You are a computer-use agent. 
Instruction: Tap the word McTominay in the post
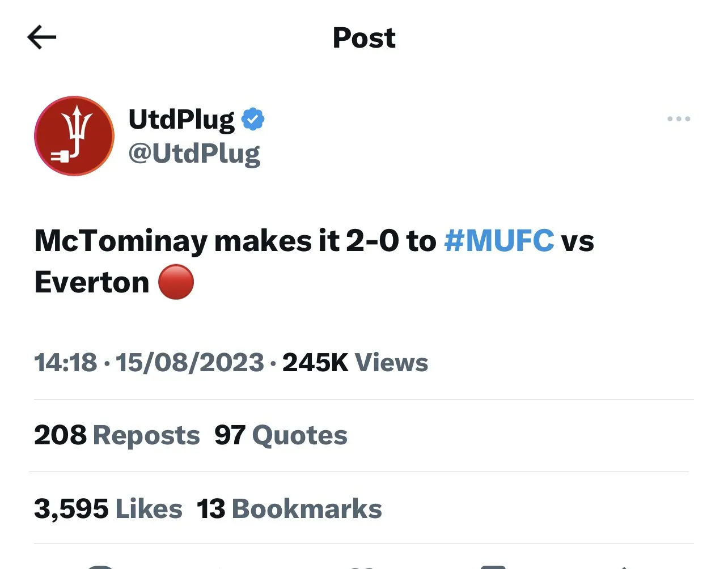[121, 241]
